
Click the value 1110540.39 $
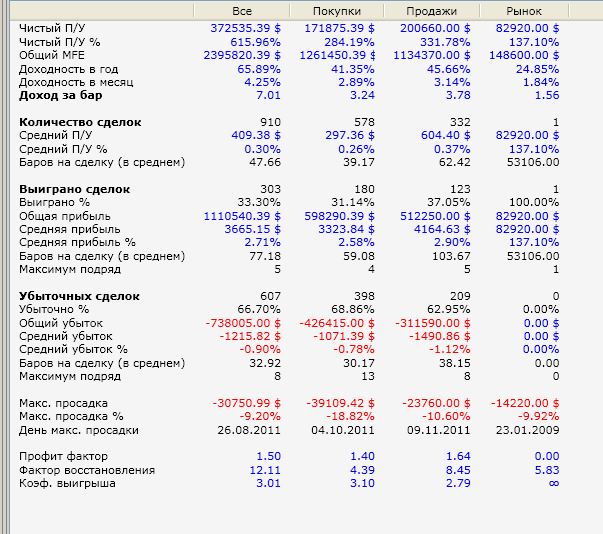click(x=242, y=216)
